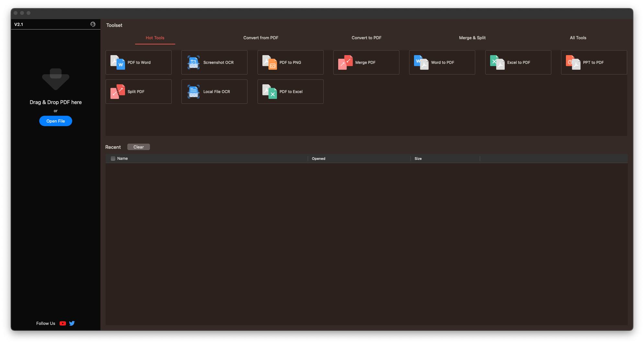Open the PDF to Excel converter
Screen dimensions: 644x344
[290, 92]
